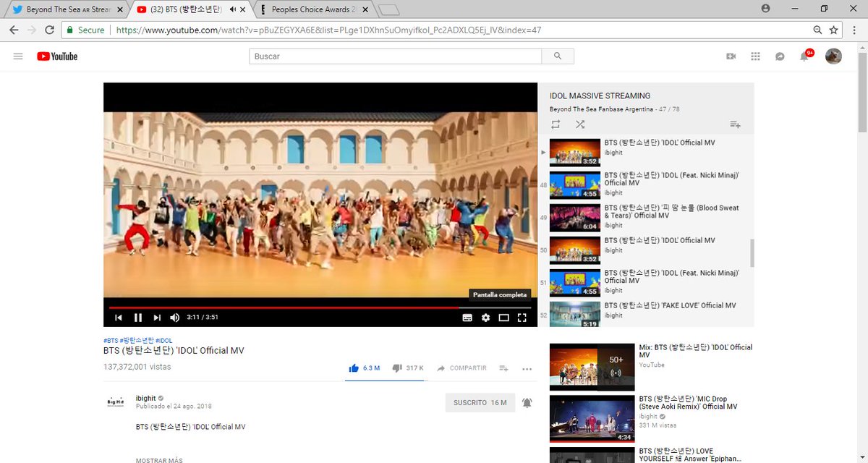
Task: Focus the Buscar search field
Action: (x=396, y=56)
